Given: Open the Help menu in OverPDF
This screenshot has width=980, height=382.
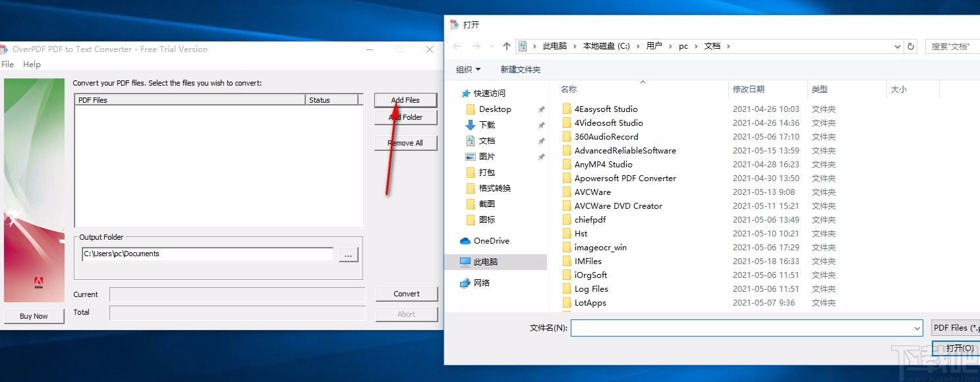Looking at the screenshot, I should click(x=31, y=64).
